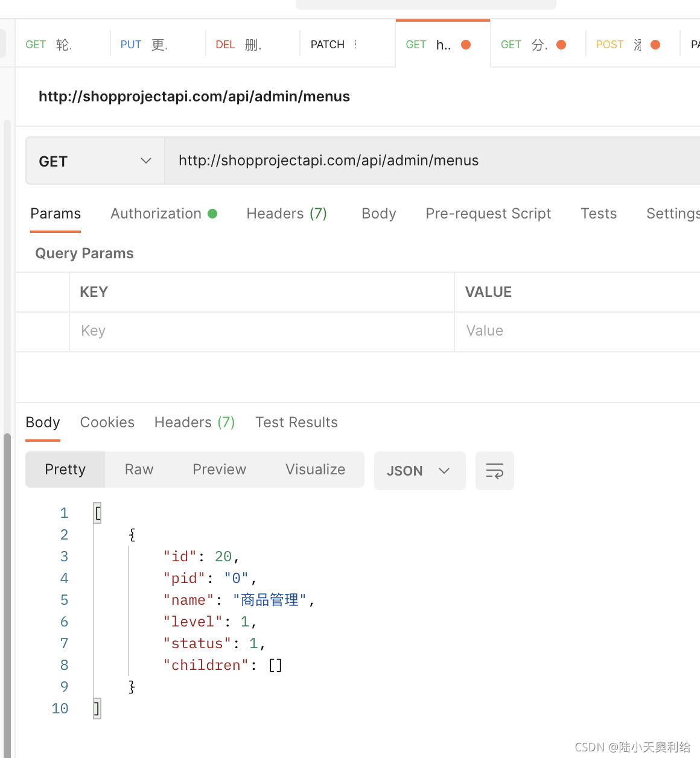Viewport: 700px width, 758px height.
Task: Select the active GET h.. request tab
Action: click(442, 45)
